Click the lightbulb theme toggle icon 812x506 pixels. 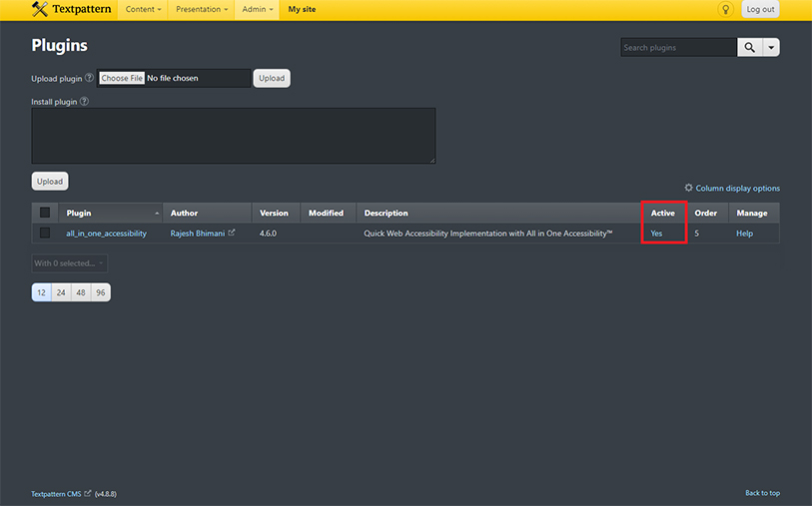coord(726,9)
